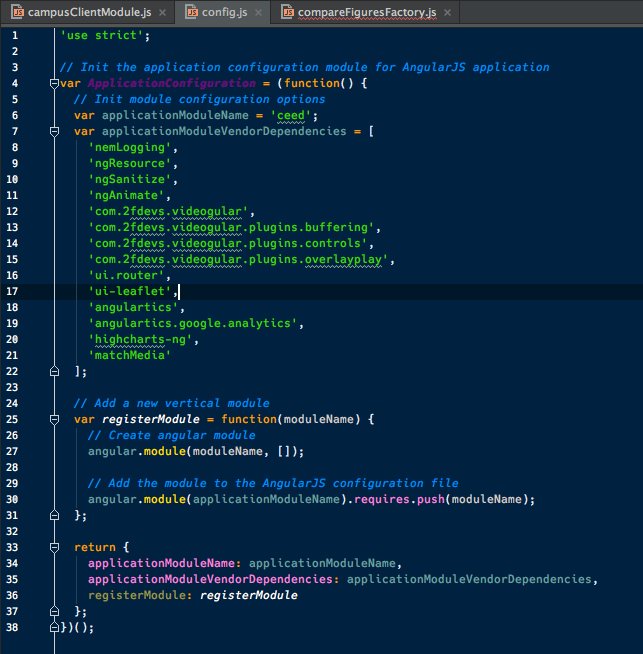The width and height of the screenshot is (643, 654).
Task: Click the videogular plugins.overlayplay string
Action: (x=238, y=259)
